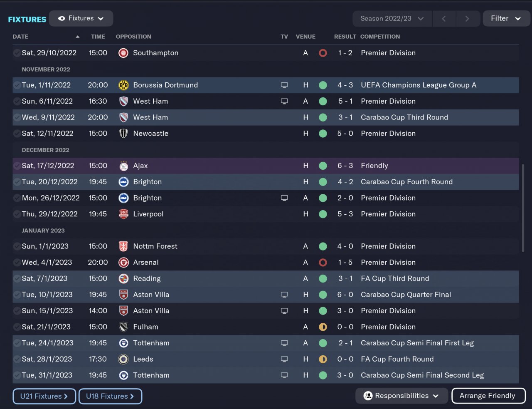The height and width of the screenshot is (409, 532).
Task: Click the red loss indicator for Arsenal match
Action: pyautogui.click(x=323, y=263)
